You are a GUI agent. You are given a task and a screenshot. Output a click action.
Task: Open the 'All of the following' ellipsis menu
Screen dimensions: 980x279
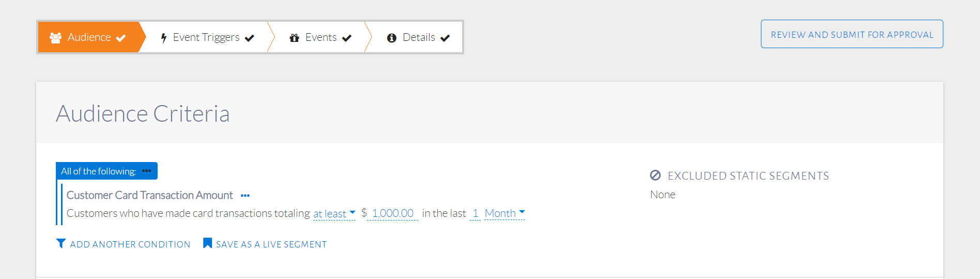pos(147,171)
